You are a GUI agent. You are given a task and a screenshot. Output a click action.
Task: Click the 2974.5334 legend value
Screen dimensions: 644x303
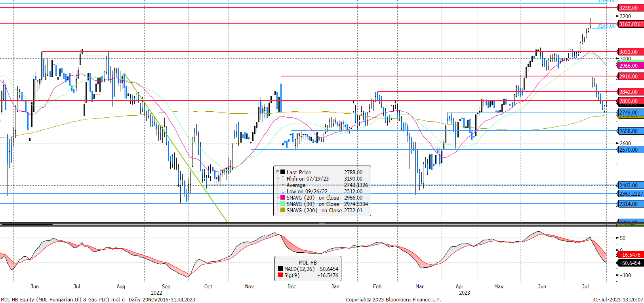[x=356, y=204]
